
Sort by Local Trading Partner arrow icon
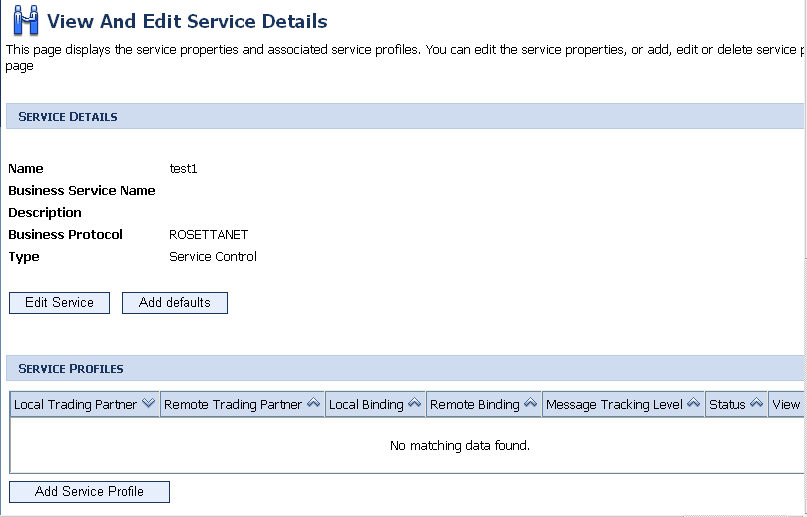click(x=148, y=403)
